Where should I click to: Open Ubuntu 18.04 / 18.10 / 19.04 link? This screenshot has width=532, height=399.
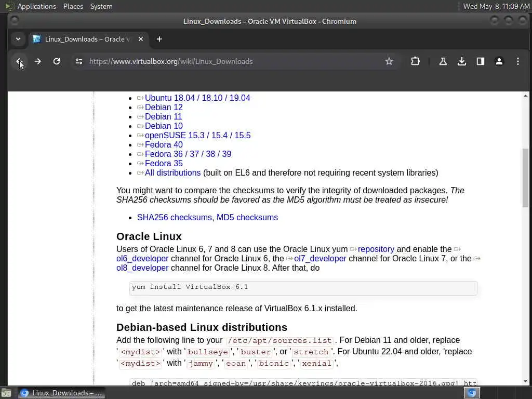tap(197, 98)
